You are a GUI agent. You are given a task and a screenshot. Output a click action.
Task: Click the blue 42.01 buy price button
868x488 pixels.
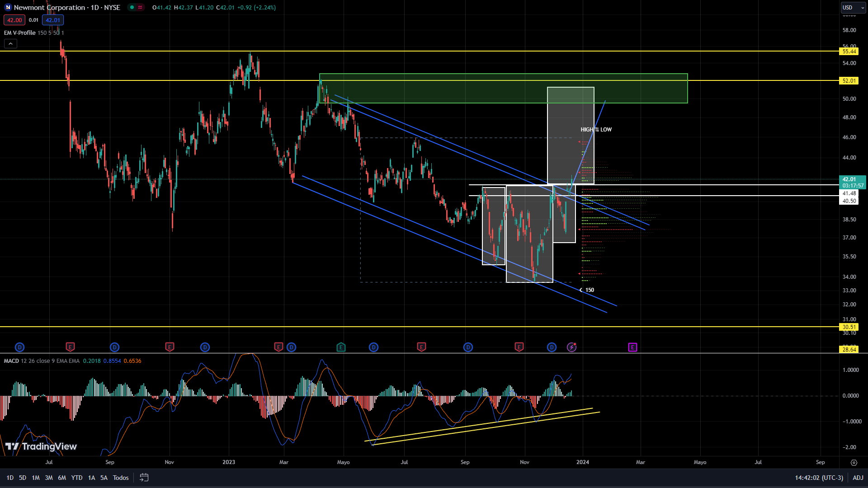pyautogui.click(x=53, y=20)
